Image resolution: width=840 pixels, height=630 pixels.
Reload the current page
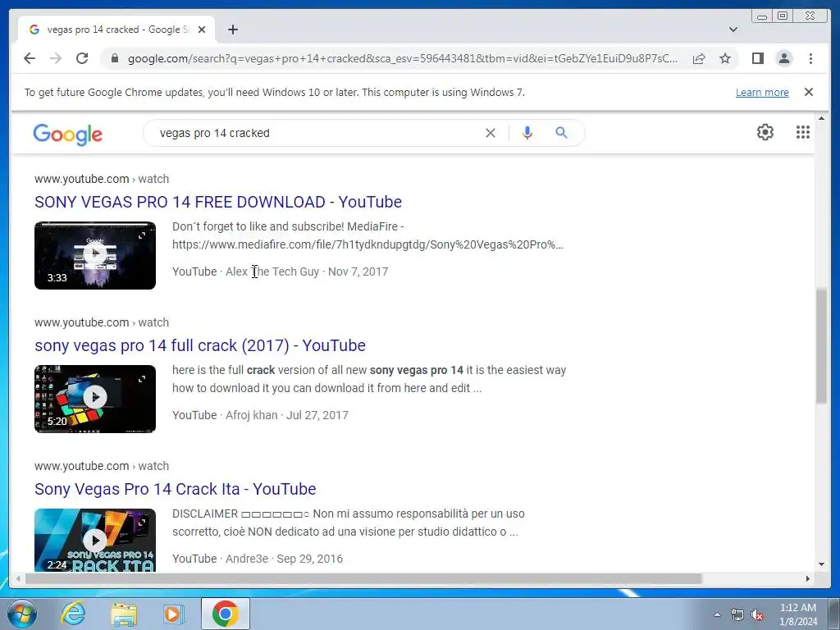(82, 58)
